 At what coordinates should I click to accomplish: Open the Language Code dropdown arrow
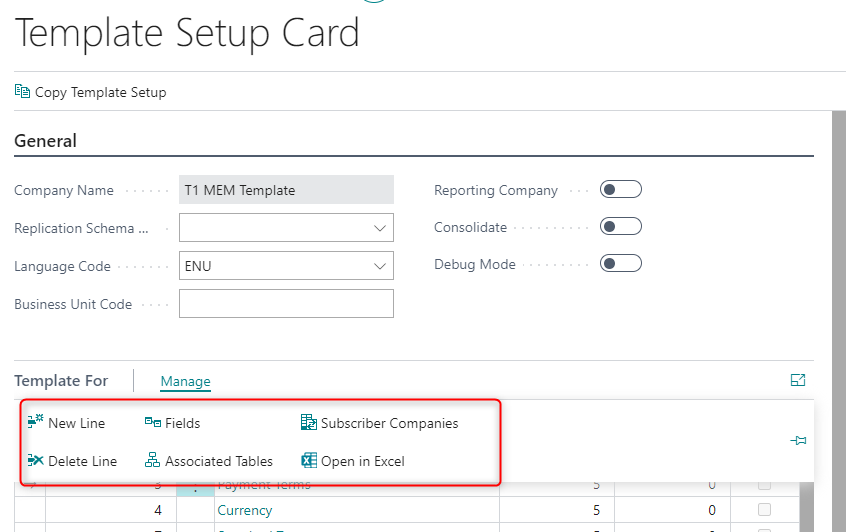tap(380, 266)
